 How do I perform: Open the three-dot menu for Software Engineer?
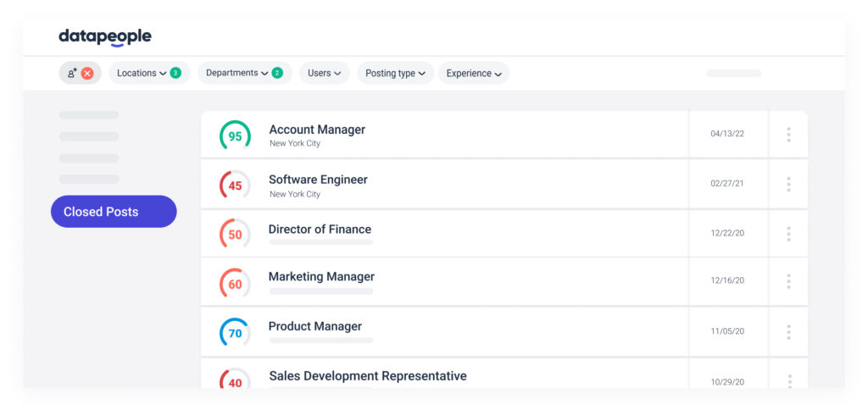tap(788, 184)
